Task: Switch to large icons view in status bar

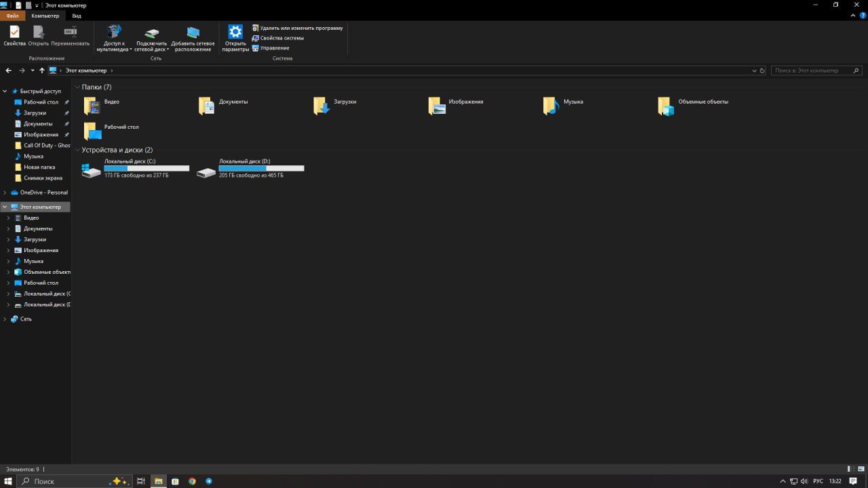Action: (x=861, y=469)
